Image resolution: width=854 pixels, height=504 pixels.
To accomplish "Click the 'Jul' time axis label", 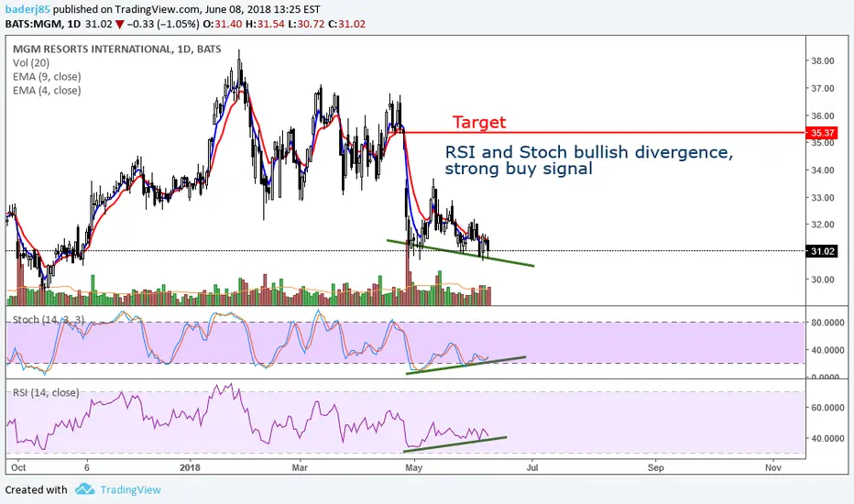I will pyautogui.click(x=532, y=467).
